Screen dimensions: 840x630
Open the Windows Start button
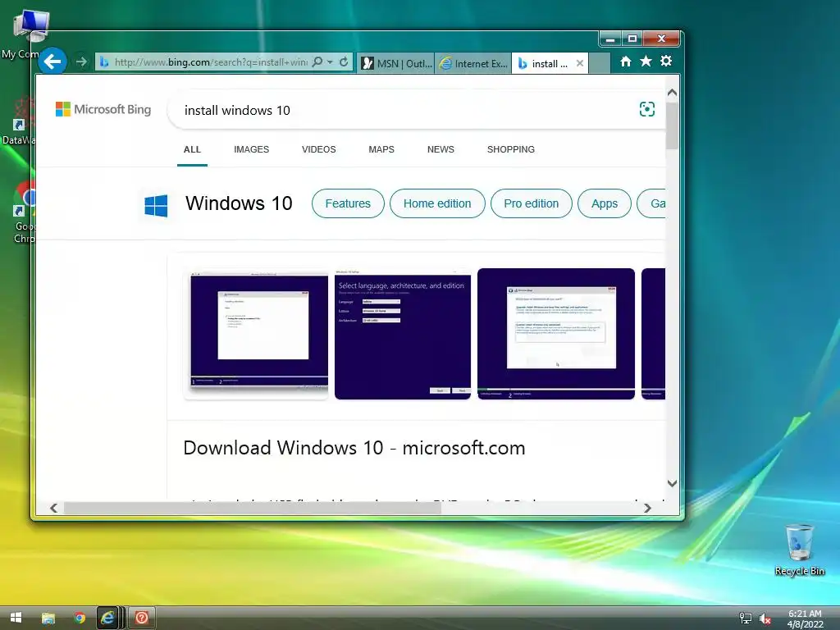tap(16, 618)
